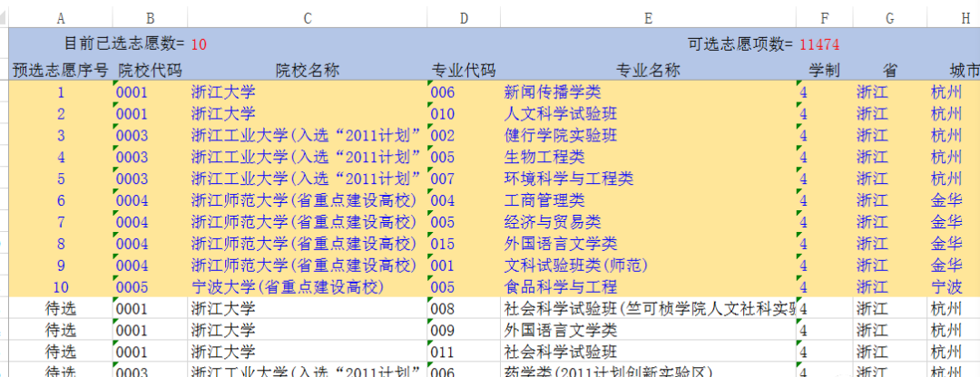Select the 宁波 city cell
The image size is (980, 377).
(946, 287)
